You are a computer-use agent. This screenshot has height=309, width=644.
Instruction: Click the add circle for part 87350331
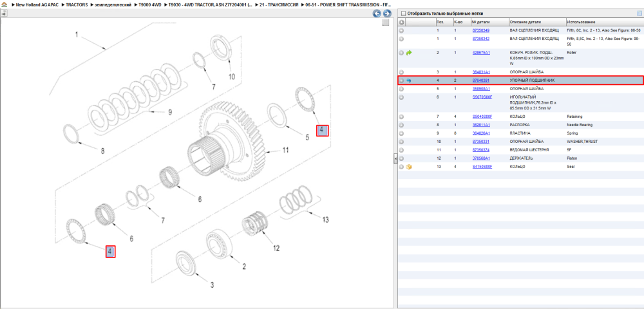(x=401, y=142)
